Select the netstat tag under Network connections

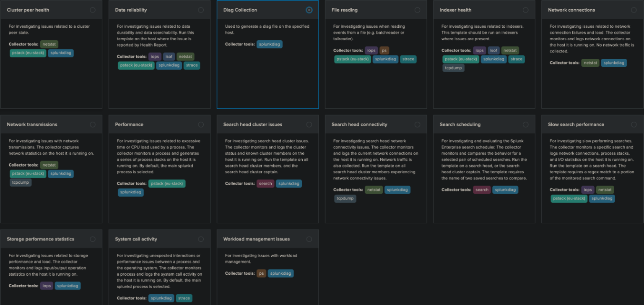[x=590, y=63]
